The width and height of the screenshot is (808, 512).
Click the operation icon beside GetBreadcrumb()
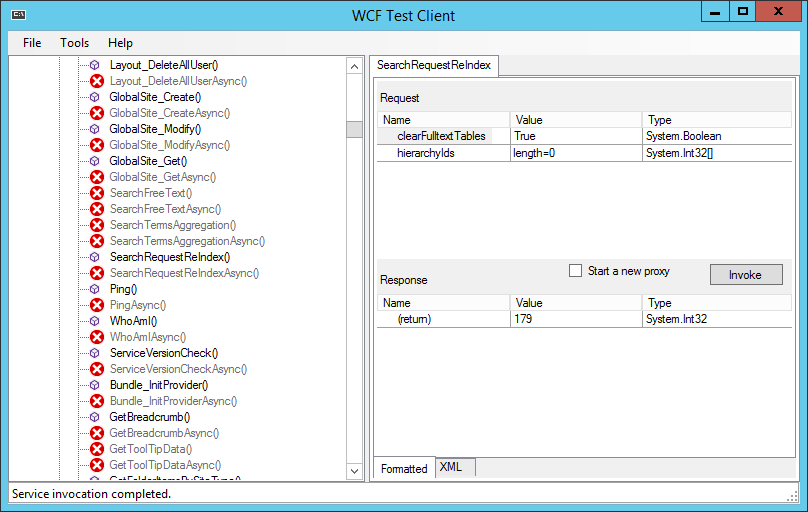(95, 417)
